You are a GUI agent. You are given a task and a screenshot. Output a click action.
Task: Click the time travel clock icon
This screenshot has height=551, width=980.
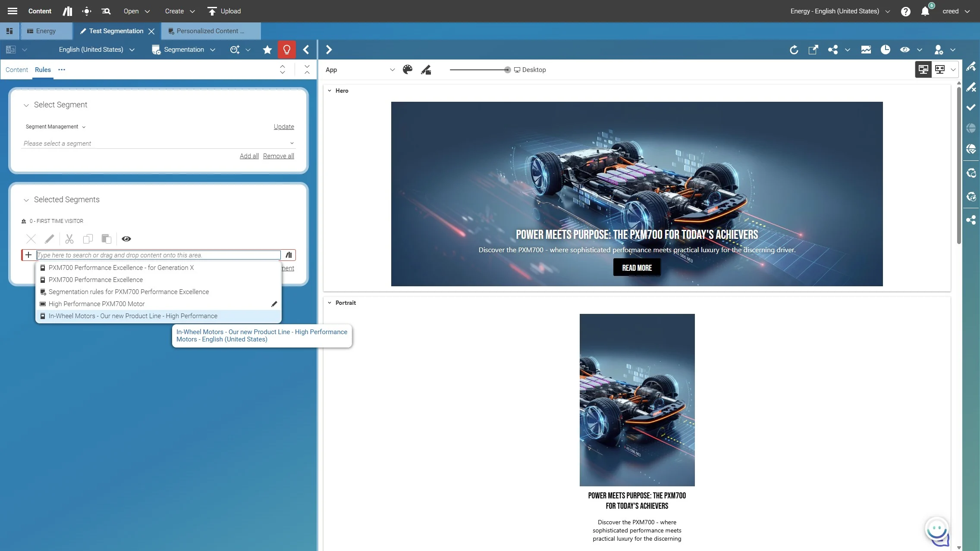coord(886,50)
